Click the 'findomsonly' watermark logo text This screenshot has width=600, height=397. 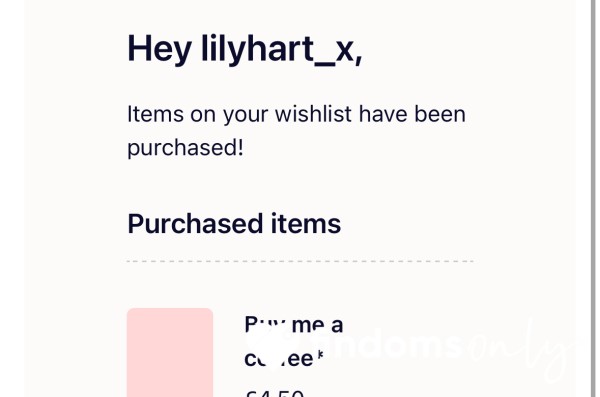pyautogui.click(x=444, y=350)
